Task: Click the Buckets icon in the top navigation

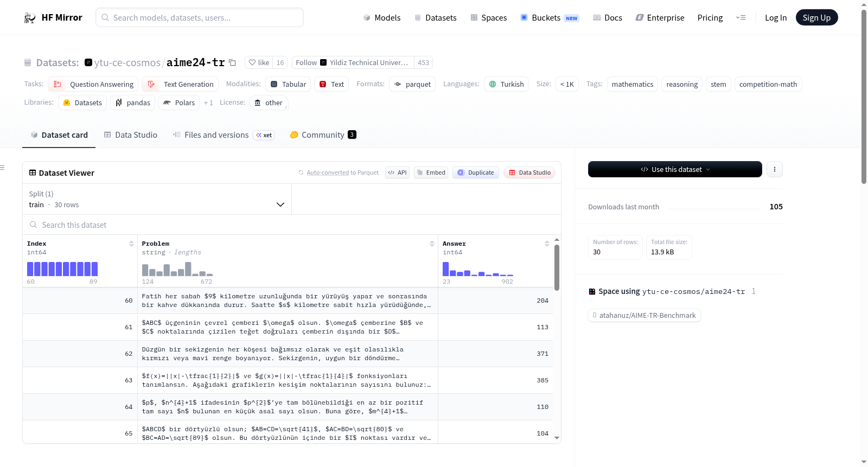Action: pyautogui.click(x=524, y=18)
